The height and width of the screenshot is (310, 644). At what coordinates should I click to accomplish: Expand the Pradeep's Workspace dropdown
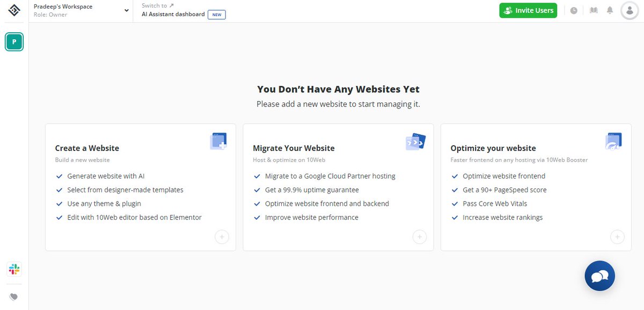point(127,10)
